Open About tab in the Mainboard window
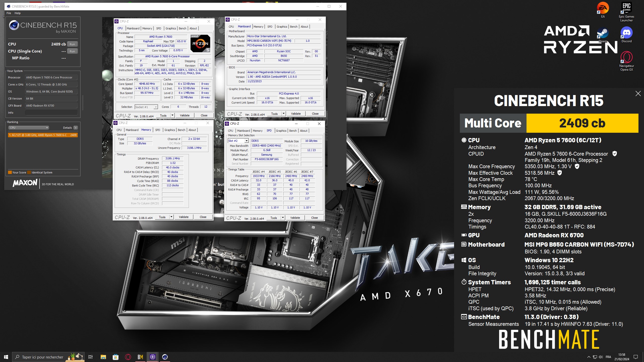Viewport: 644px width, 362px height. (304, 27)
